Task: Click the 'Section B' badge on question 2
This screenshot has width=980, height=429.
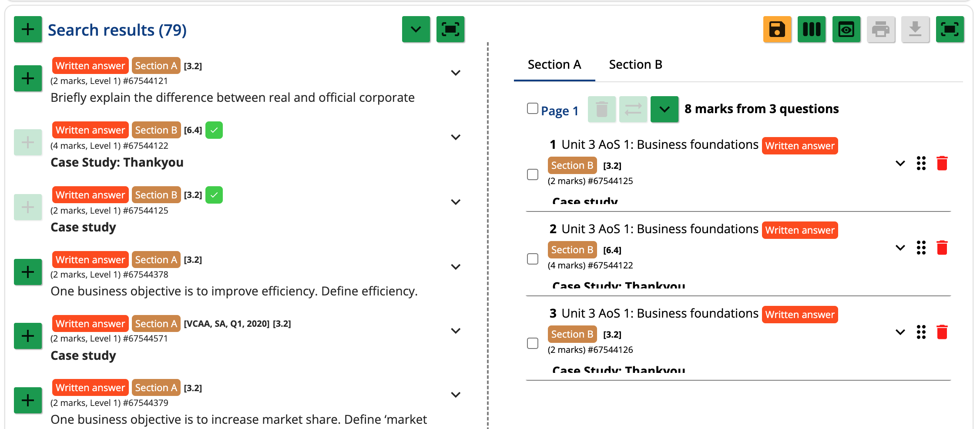Action: 572,250
